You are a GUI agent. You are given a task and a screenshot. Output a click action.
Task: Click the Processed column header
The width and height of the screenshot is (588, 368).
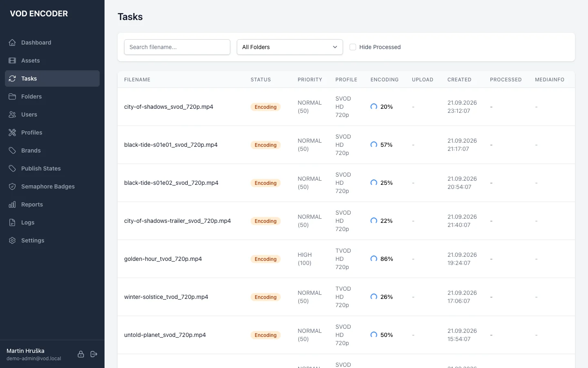click(x=506, y=80)
